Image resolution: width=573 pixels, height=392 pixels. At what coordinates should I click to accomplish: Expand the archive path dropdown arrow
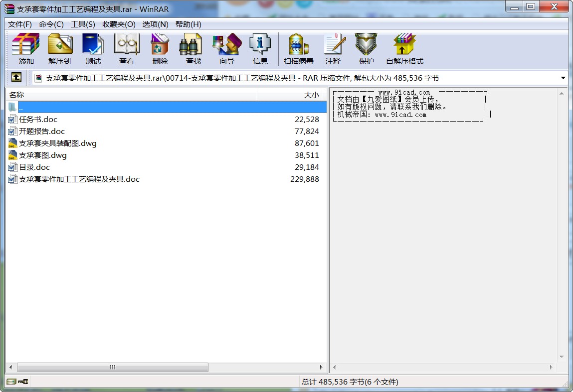[563, 78]
